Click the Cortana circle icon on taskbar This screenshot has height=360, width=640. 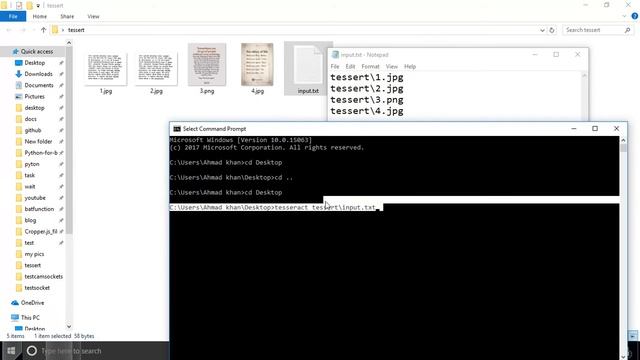[x=31, y=351]
